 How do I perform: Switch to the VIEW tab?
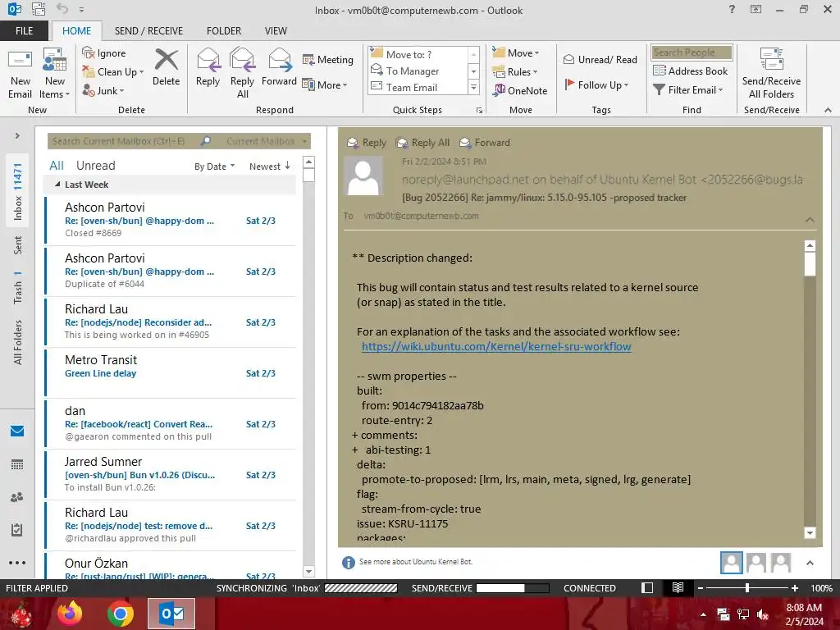pyautogui.click(x=276, y=31)
